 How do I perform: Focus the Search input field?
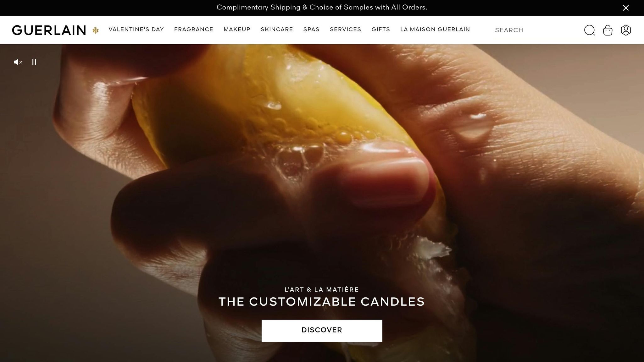click(x=538, y=30)
